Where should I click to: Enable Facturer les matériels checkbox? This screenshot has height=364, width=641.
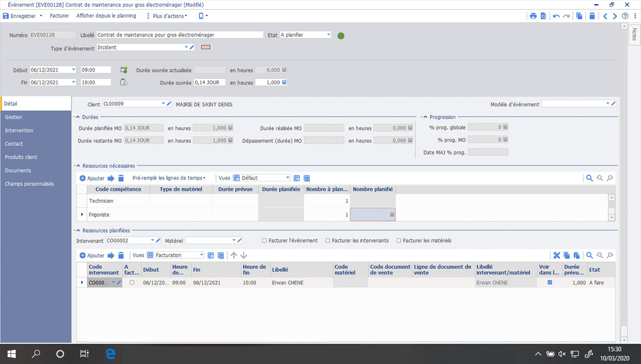[x=399, y=241]
